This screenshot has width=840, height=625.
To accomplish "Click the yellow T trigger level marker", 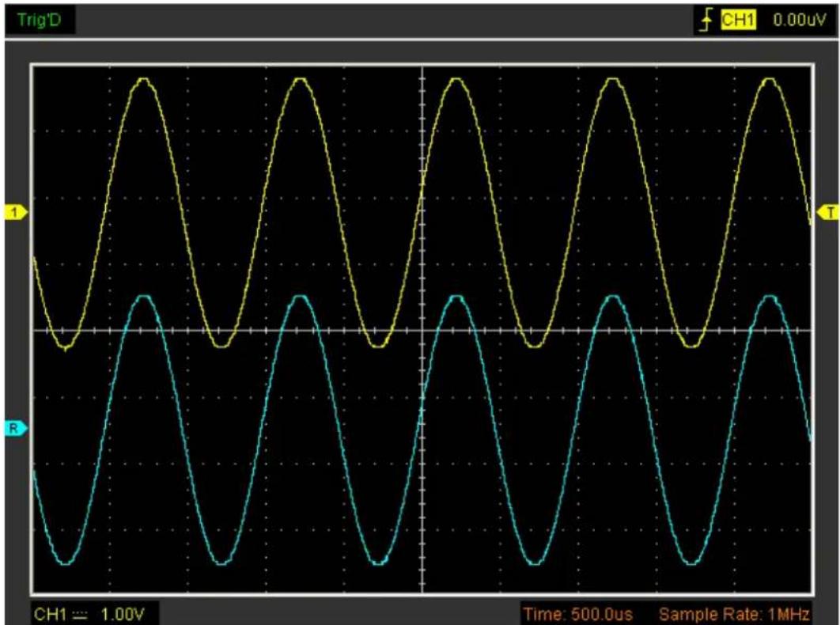I will click(827, 212).
